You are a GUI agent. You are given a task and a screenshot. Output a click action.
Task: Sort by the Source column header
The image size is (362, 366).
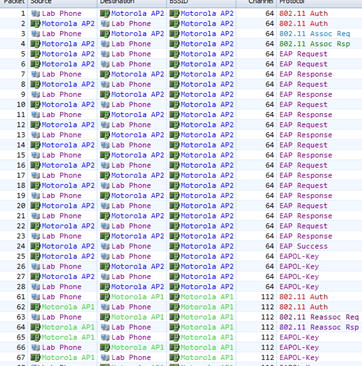coord(63,3)
